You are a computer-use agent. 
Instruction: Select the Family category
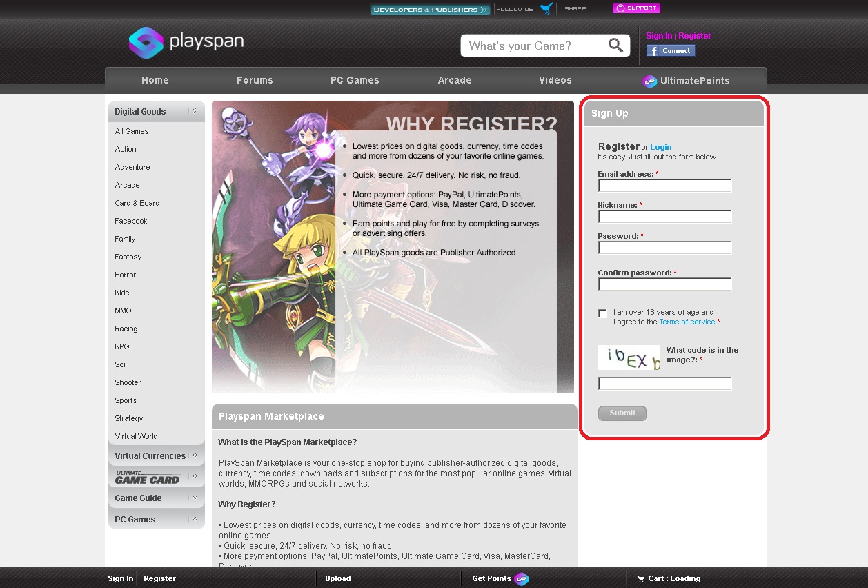coord(125,239)
